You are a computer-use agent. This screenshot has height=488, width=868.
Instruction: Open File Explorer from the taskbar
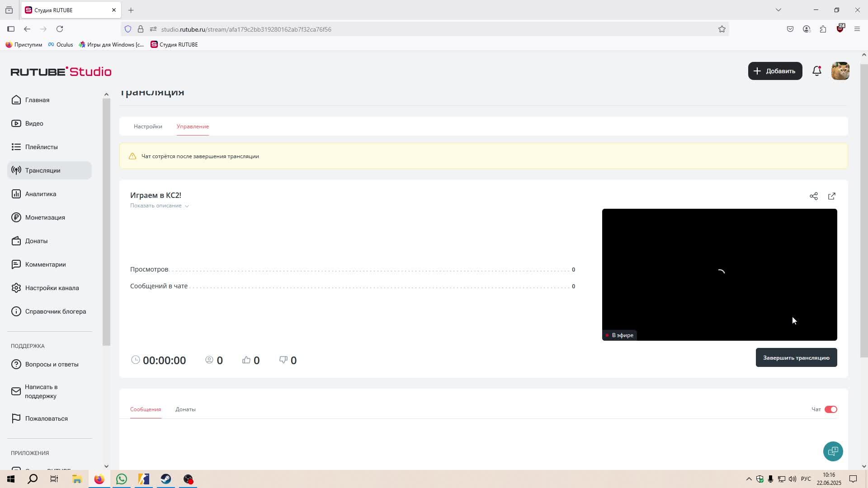(77, 479)
